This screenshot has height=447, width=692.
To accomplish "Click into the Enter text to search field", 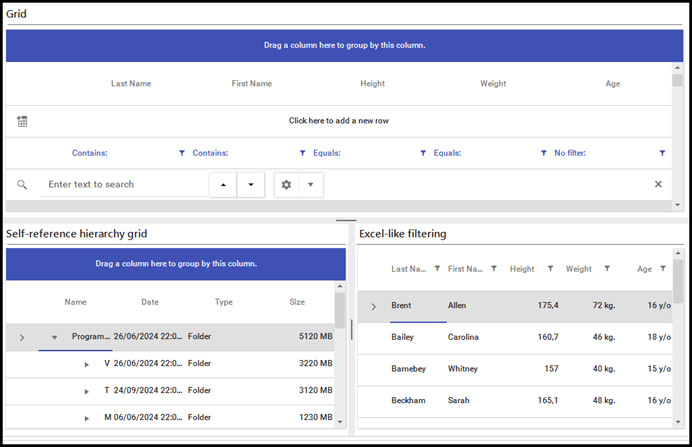I will click(124, 184).
